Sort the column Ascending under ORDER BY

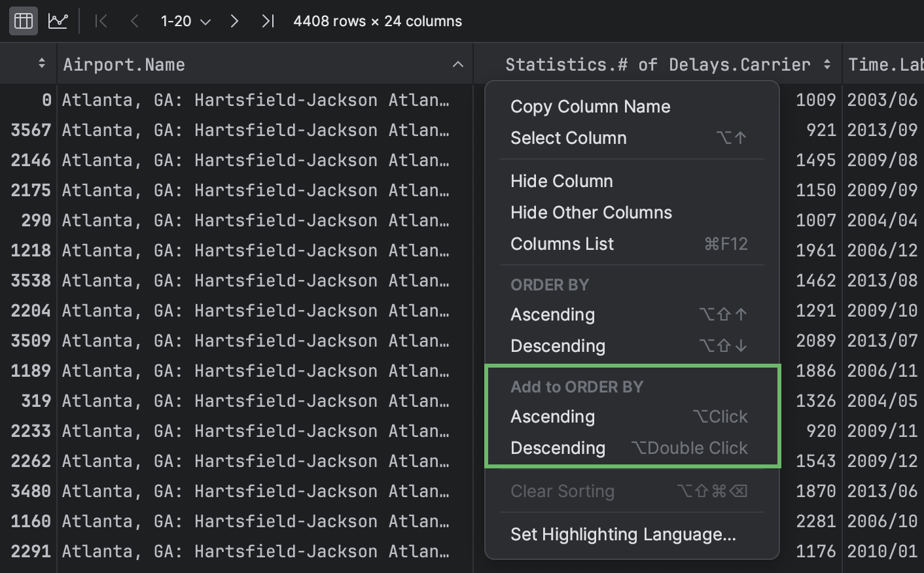click(552, 315)
